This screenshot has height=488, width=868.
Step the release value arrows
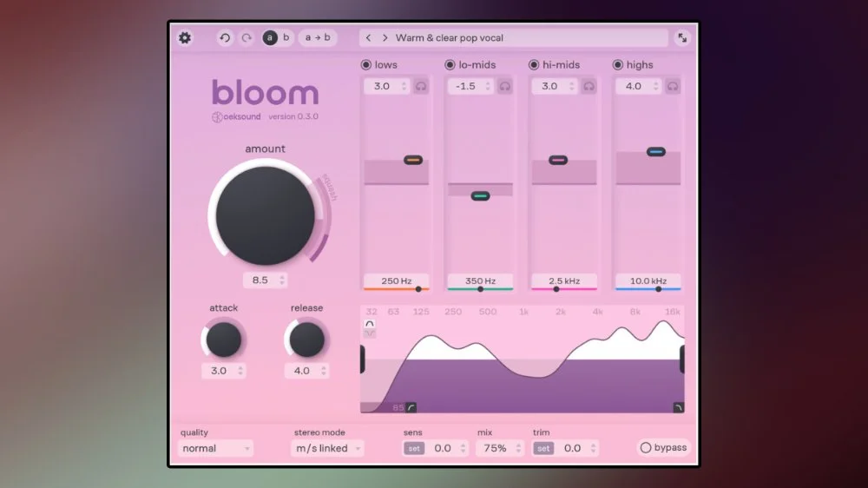point(324,371)
